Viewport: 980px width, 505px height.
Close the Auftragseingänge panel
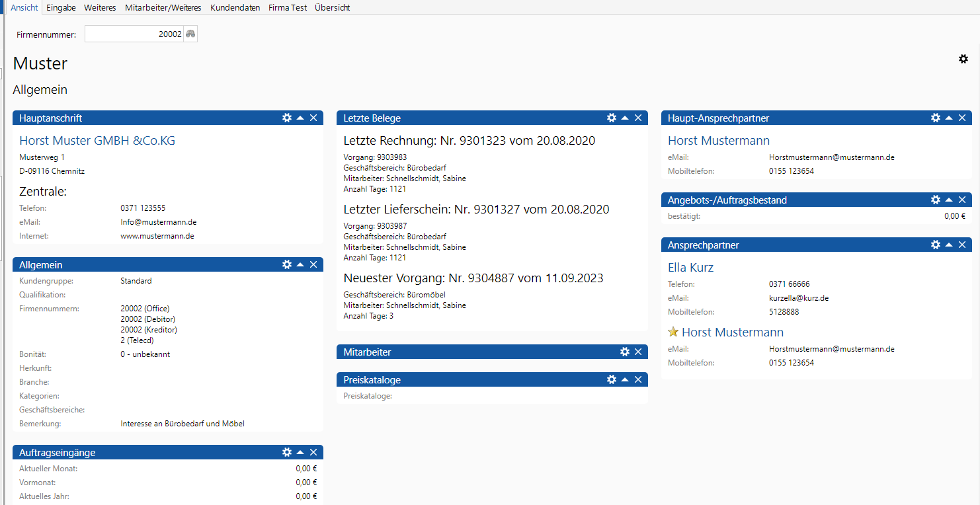(x=313, y=452)
